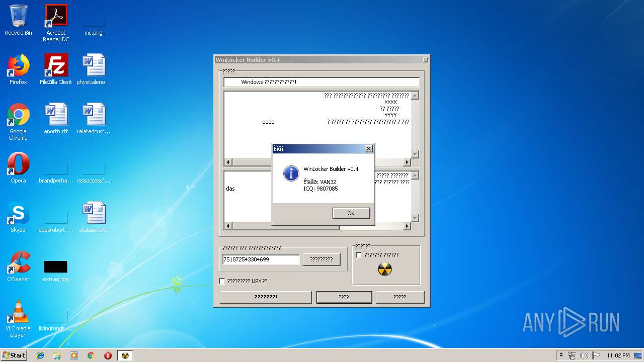Open the Start menu
The image size is (644, 362).
(x=14, y=355)
